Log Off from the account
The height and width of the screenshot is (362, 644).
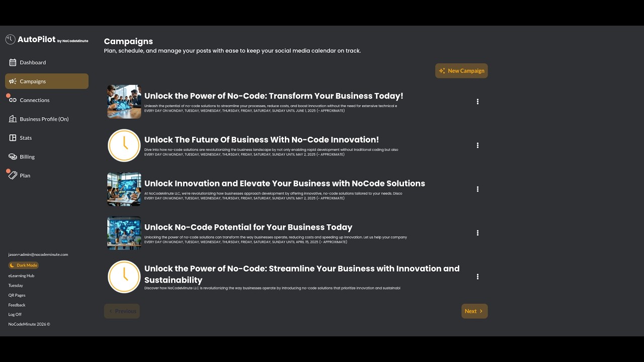[15, 314]
